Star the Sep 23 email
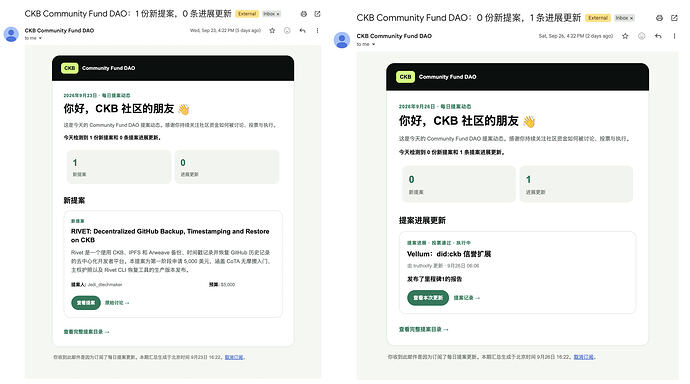This screenshot has height=384, width=690. pyautogui.click(x=272, y=30)
